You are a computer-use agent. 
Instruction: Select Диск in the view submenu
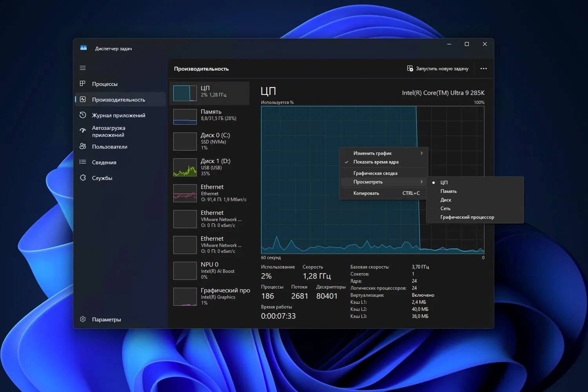(475, 200)
